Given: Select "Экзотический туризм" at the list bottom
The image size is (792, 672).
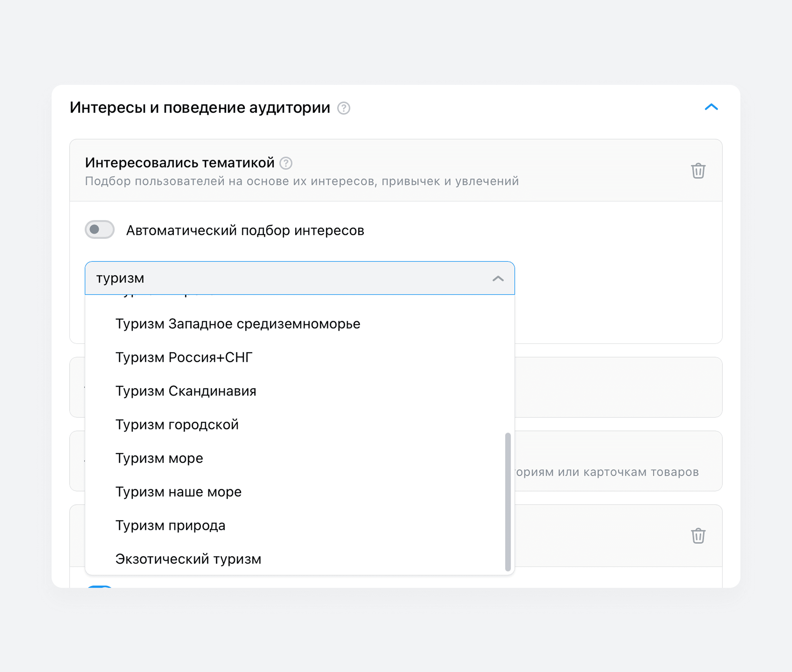Looking at the screenshot, I should [188, 559].
